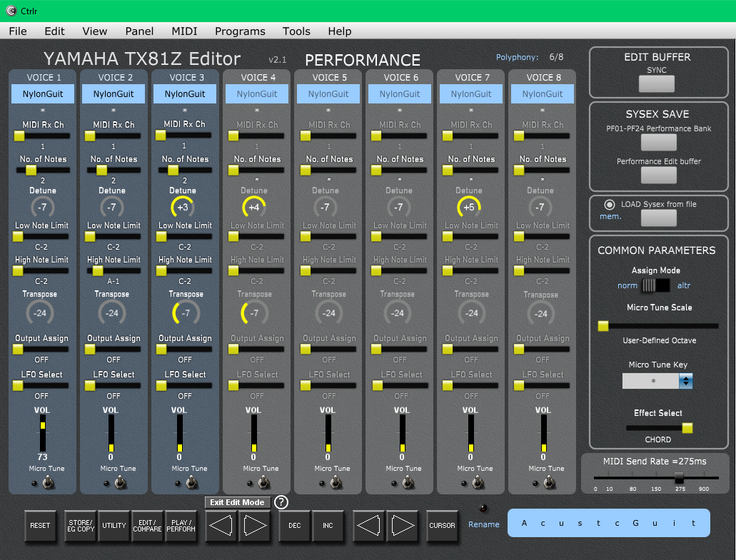Adjust the Voice 8 Transpose knob
The width and height of the screenshot is (736, 560).
541,314
